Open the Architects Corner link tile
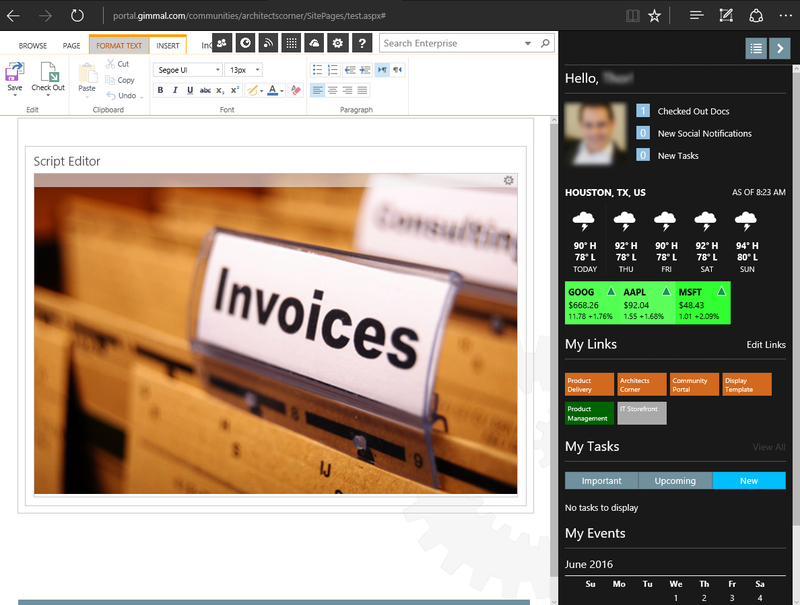 641,385
